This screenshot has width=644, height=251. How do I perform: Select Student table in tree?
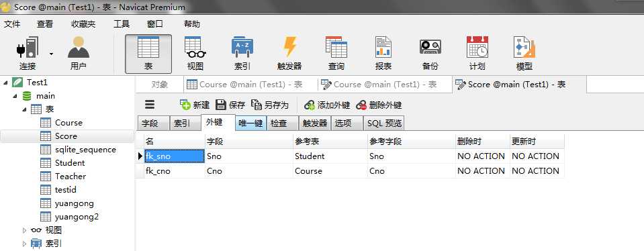click(70, 163)
